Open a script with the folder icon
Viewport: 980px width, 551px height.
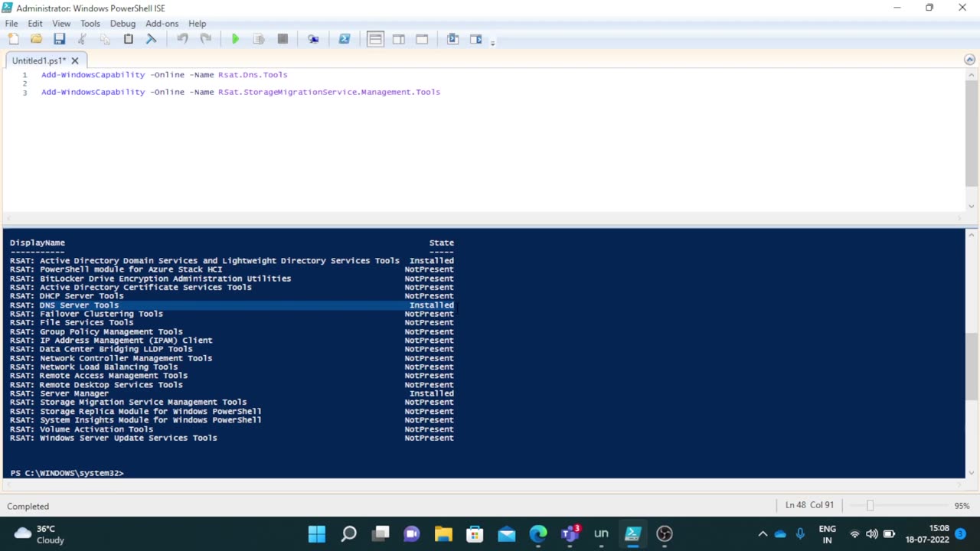36,39
